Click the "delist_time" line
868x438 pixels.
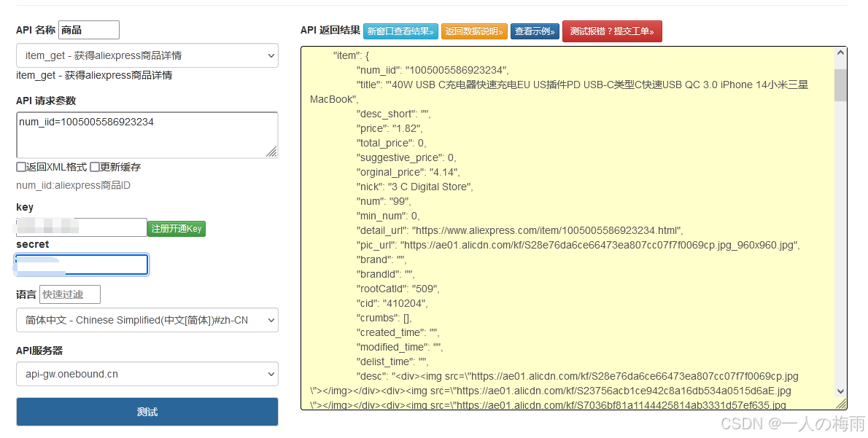point(392,361)
